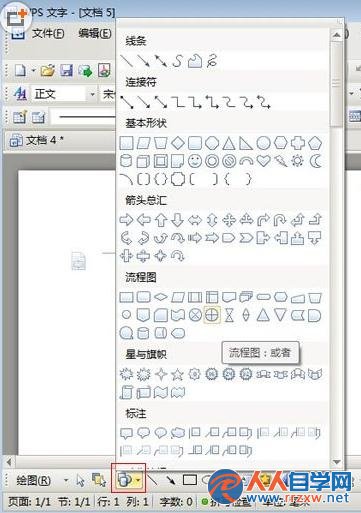Click the shape panel scrollbar down arrow
This screenshot has width=361, height=513.
coord(337,462)
